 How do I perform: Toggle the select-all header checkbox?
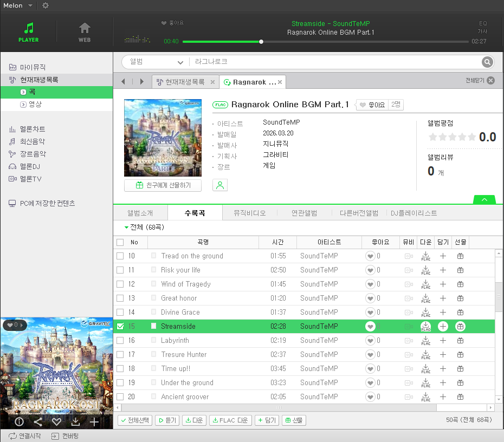coord(120,242)
